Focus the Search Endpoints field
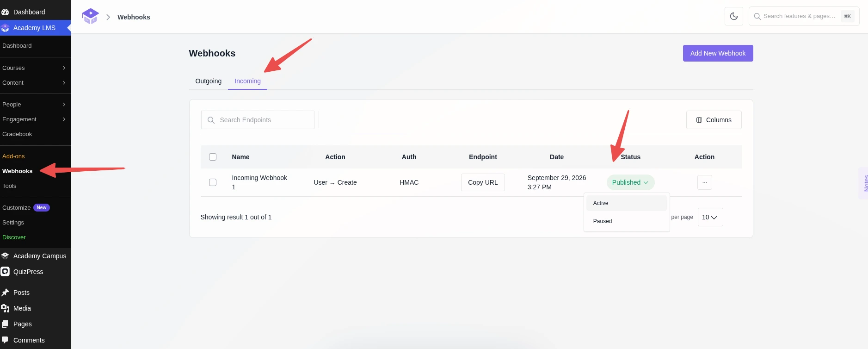 pyautogui.click(x=258, y=120)
